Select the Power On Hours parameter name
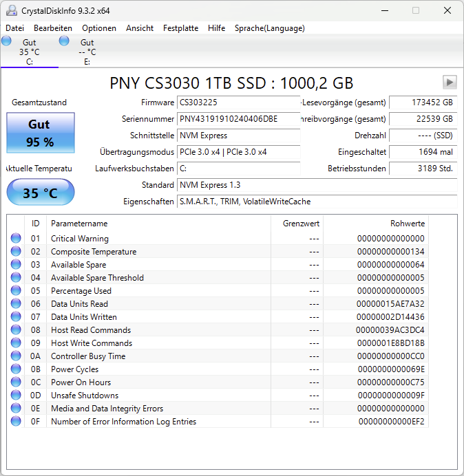This screenshot has width=464, height=476. point(81,382)
